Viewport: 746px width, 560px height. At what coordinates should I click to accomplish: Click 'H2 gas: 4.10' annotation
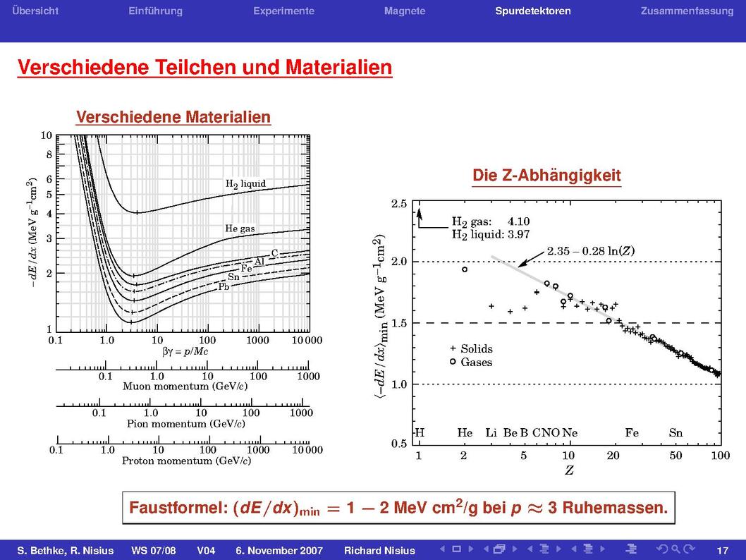coord(491,221)
